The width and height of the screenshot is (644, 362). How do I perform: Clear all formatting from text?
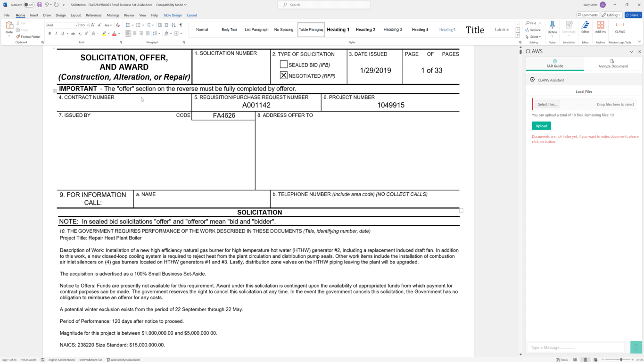point(118,25)
